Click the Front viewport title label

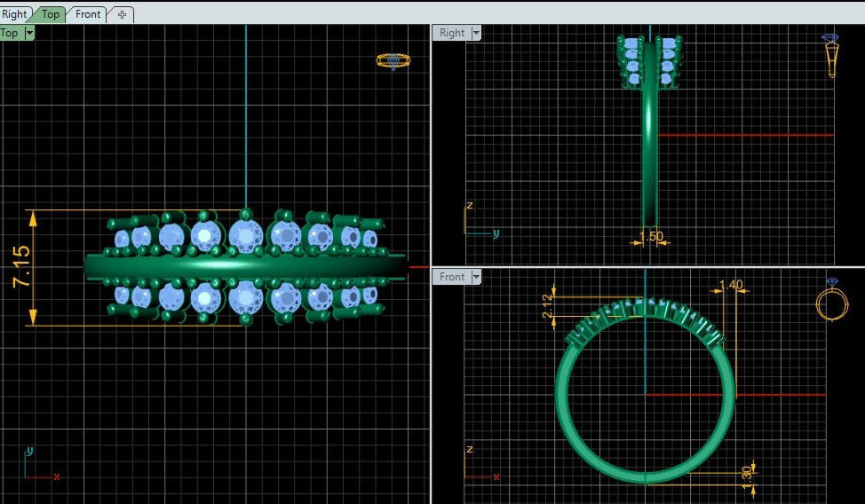452,277
